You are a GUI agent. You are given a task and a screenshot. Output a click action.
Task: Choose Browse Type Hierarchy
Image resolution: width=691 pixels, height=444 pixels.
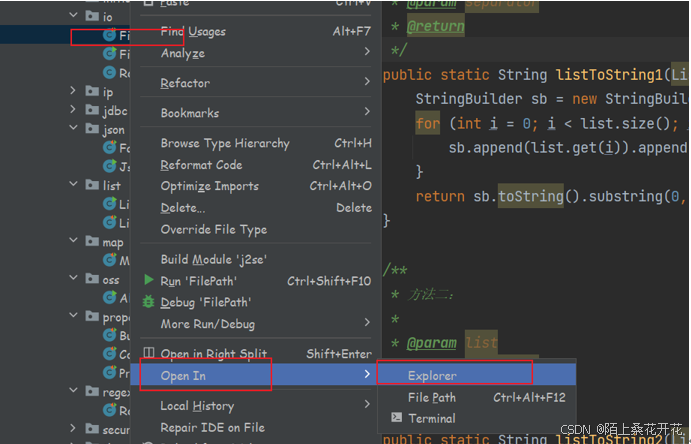pos(256,143)
